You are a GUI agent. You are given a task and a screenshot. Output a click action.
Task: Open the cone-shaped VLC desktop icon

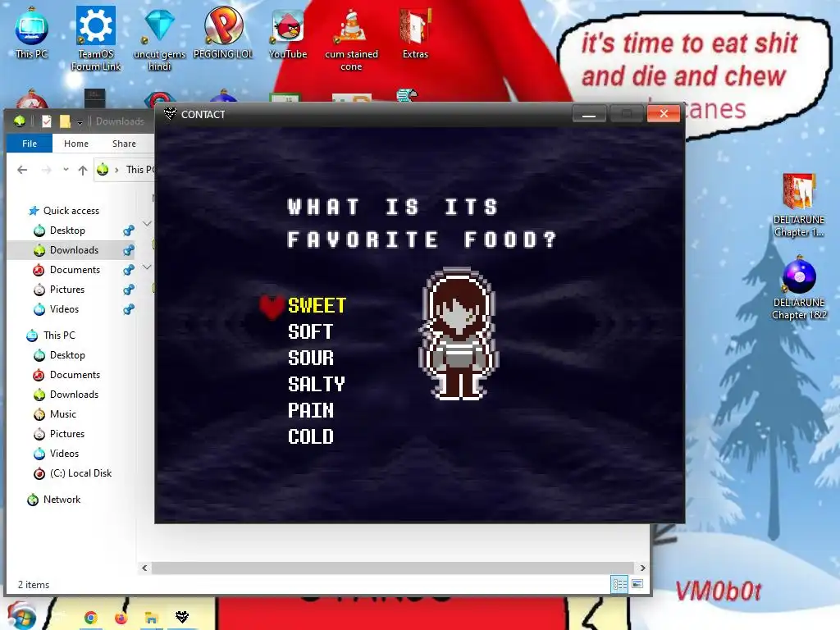[351, 39]
